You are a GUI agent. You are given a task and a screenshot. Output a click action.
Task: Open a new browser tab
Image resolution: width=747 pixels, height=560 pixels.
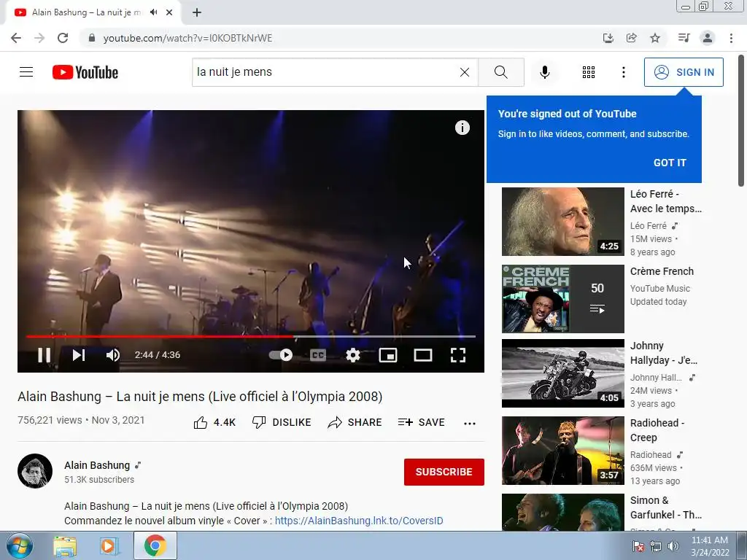(x=197, y=13)
